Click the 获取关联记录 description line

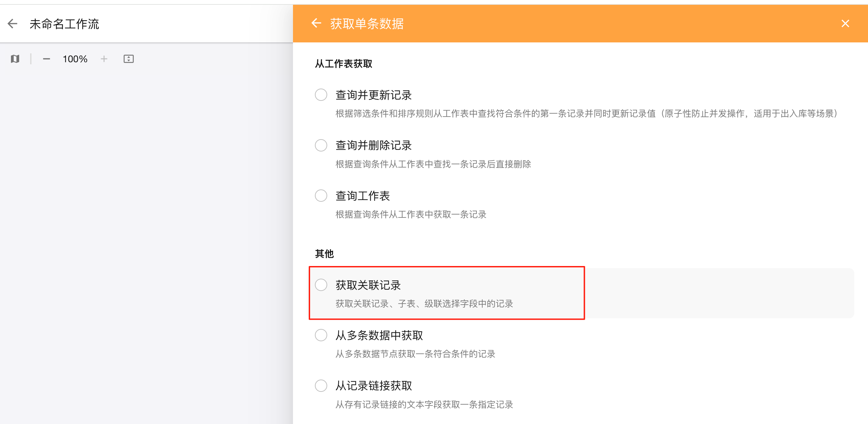[x=424, y=303]
